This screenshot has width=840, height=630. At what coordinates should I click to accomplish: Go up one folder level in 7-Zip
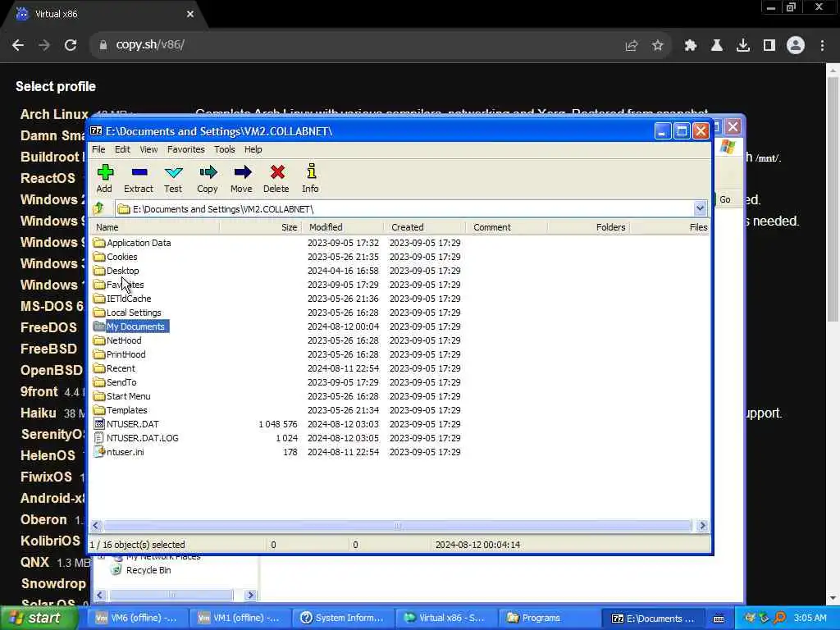pyautogui.click(x=98, y=208)
